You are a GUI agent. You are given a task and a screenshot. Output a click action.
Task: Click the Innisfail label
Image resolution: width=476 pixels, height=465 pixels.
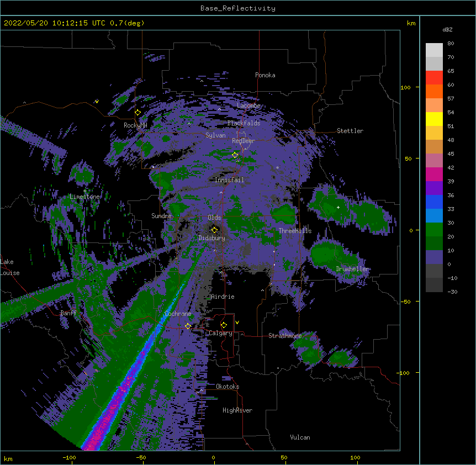point(229,180)
